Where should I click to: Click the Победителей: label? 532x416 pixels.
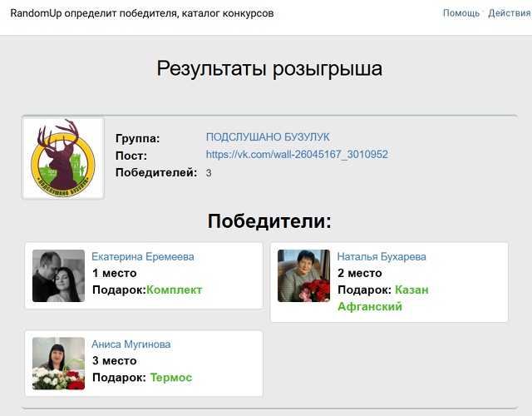coord(156,172)
